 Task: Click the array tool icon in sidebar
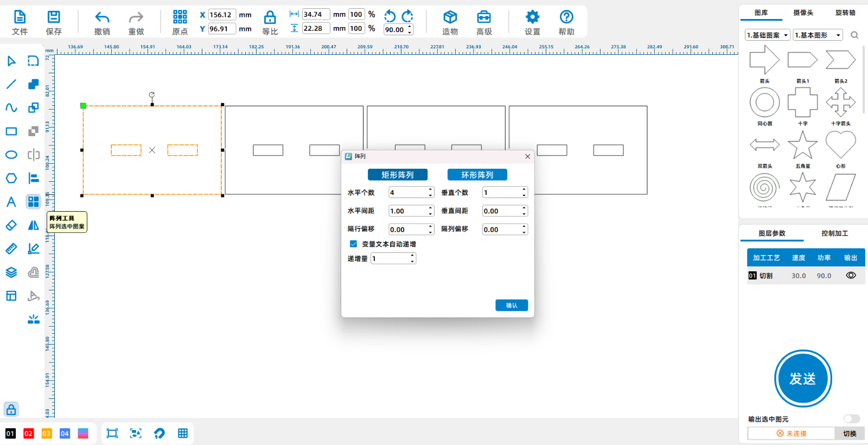click(x=34, y=202)
